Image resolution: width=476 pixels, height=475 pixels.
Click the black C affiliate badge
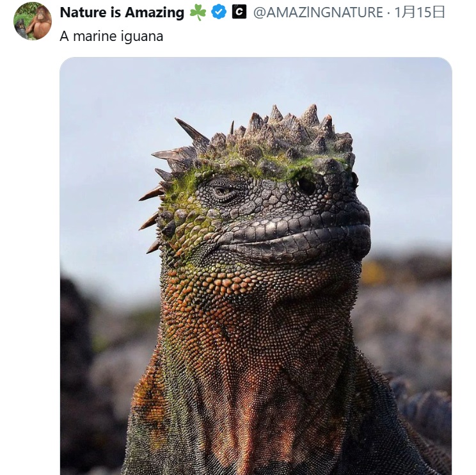[239, 12]
